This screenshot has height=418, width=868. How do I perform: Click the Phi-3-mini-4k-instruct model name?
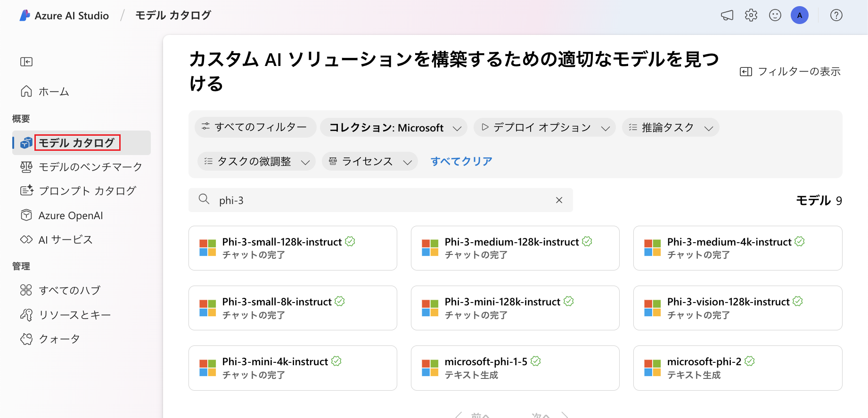(275, 361)
